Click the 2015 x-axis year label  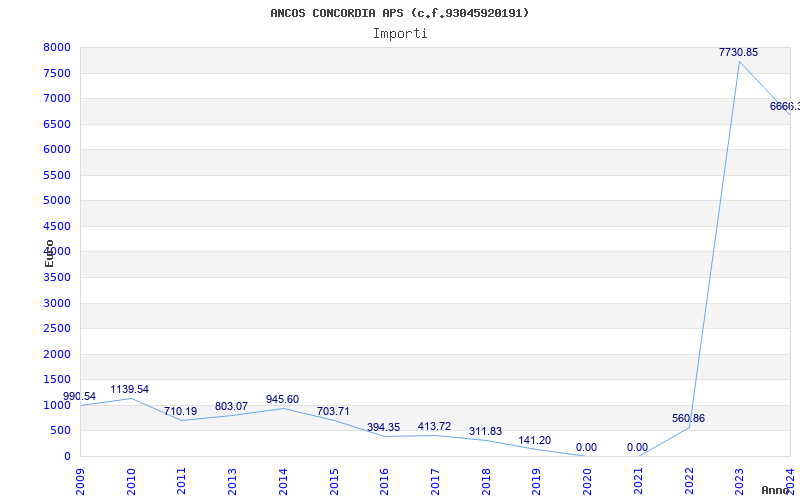334,482
